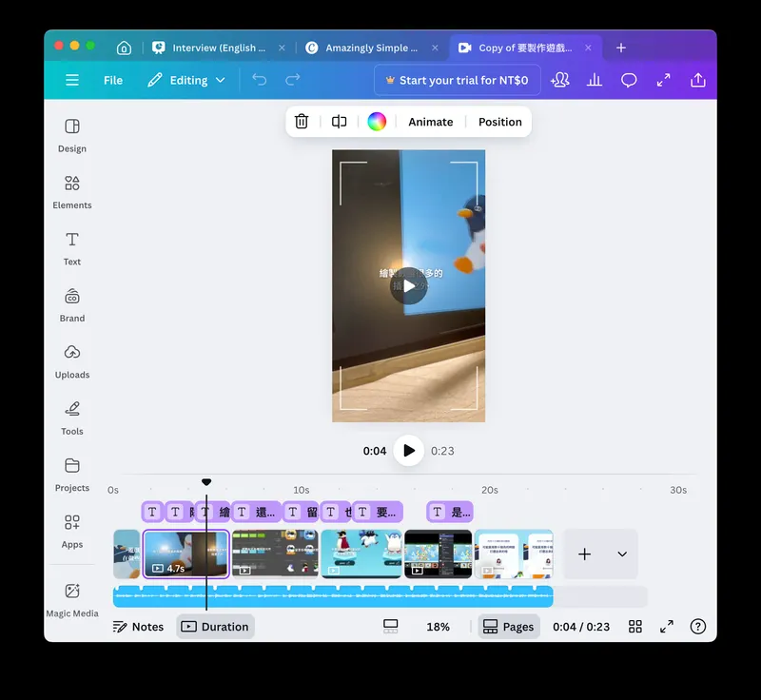This screenshot has height=700, width=761.
Task: Open the Editing mode dropdown
Action: click(186, 80)
